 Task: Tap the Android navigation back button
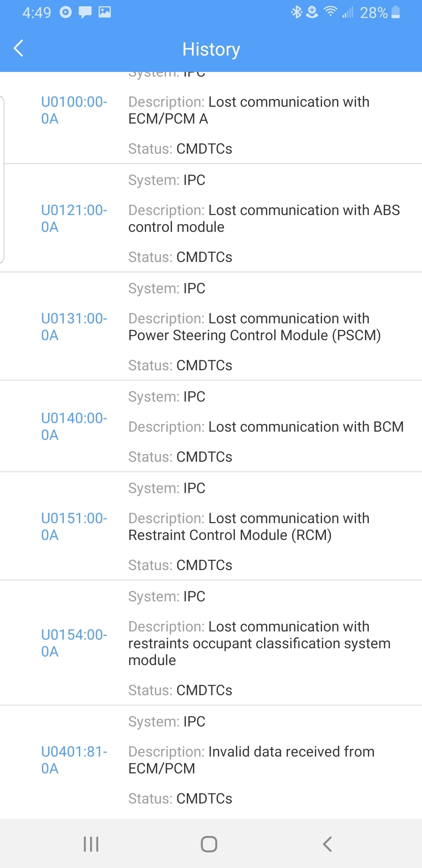(x=327, y=844)
